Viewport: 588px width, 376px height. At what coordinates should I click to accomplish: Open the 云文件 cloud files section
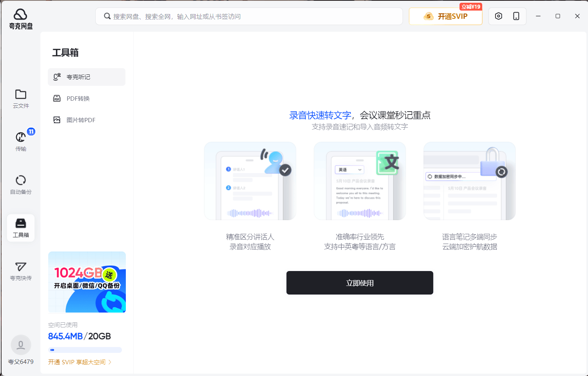tap(21, 99)
